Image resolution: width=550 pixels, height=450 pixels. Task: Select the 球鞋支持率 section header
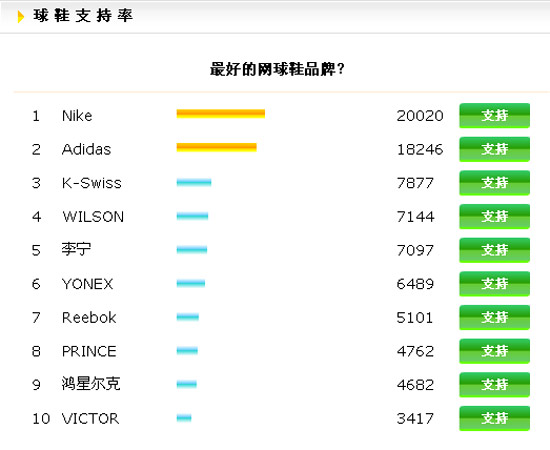click(83, 16)
